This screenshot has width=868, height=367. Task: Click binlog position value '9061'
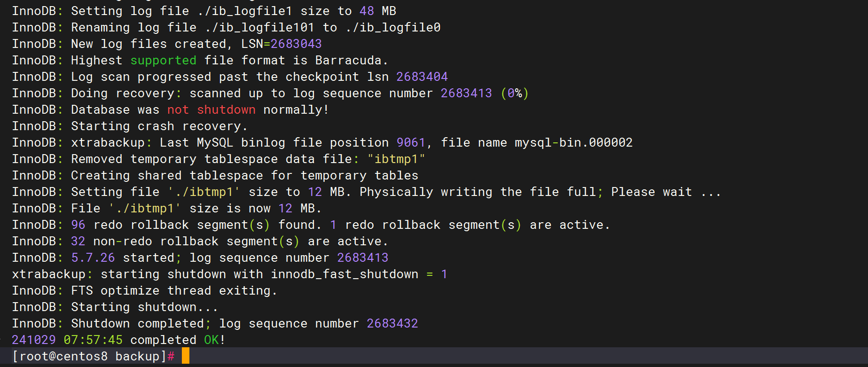tap(411, 142)
